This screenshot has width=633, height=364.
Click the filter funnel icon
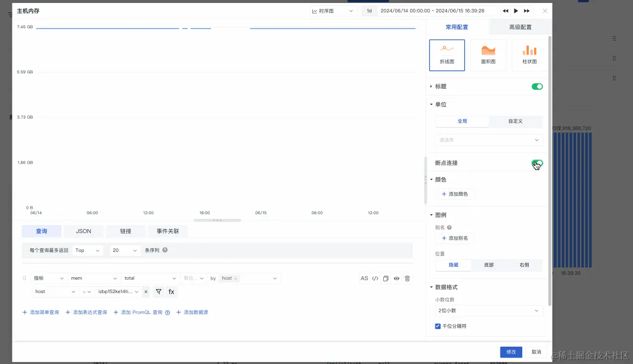(158, 292)
